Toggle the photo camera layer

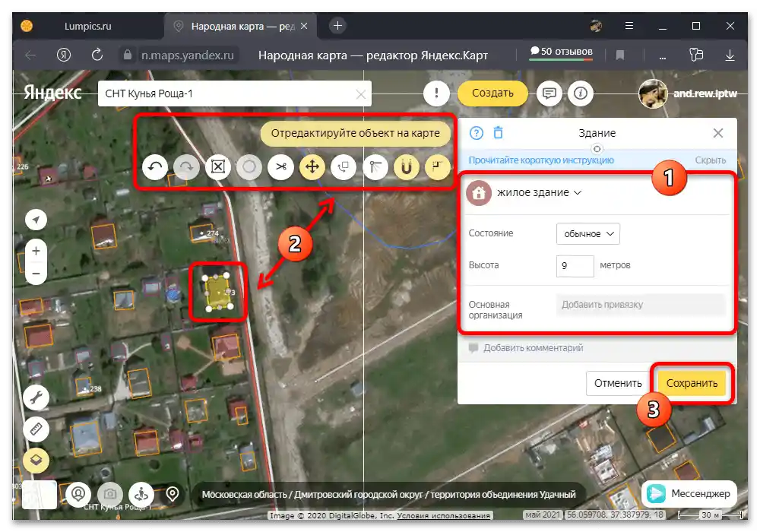tap(110, 494)
